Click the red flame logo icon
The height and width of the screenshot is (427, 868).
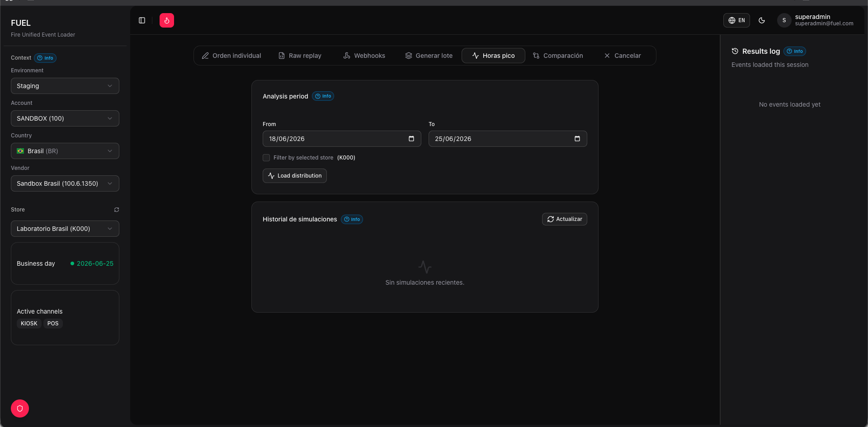(x=167, y=20)
